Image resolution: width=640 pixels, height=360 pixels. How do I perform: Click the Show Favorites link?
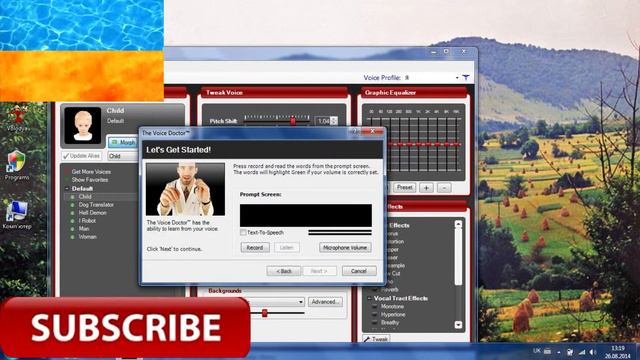pyautogui.click(x=90, y=180)
